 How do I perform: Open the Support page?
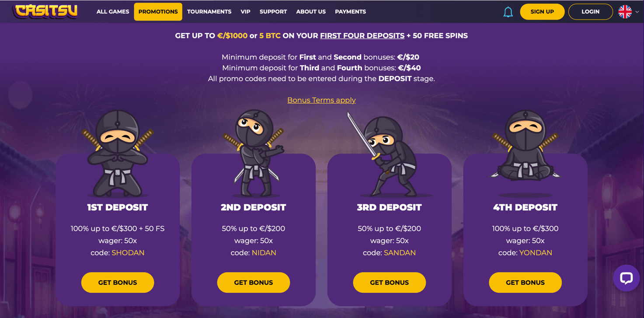tap(273, 12)
